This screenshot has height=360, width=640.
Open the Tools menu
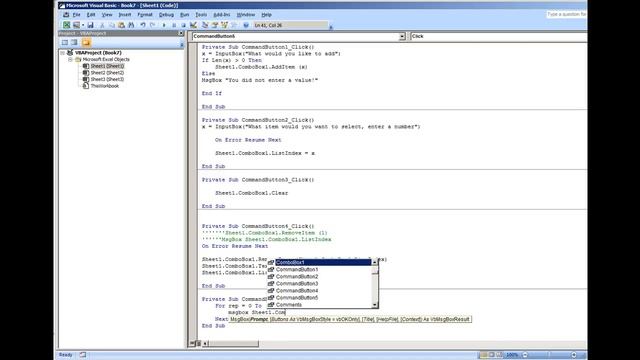(201, 15)
